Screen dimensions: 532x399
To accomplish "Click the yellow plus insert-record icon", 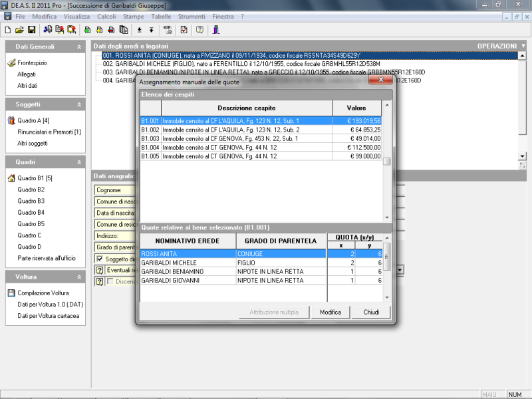I will (99, 30).
